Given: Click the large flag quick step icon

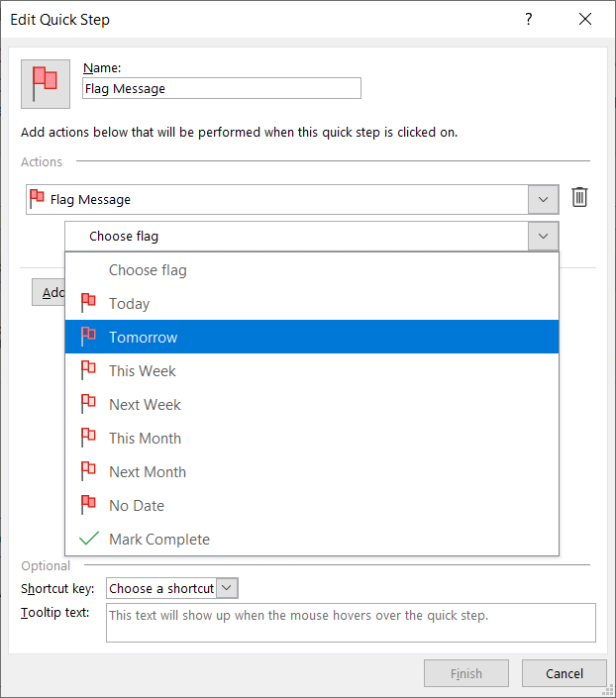Looking at the screenshot, I should click(46, 83).
